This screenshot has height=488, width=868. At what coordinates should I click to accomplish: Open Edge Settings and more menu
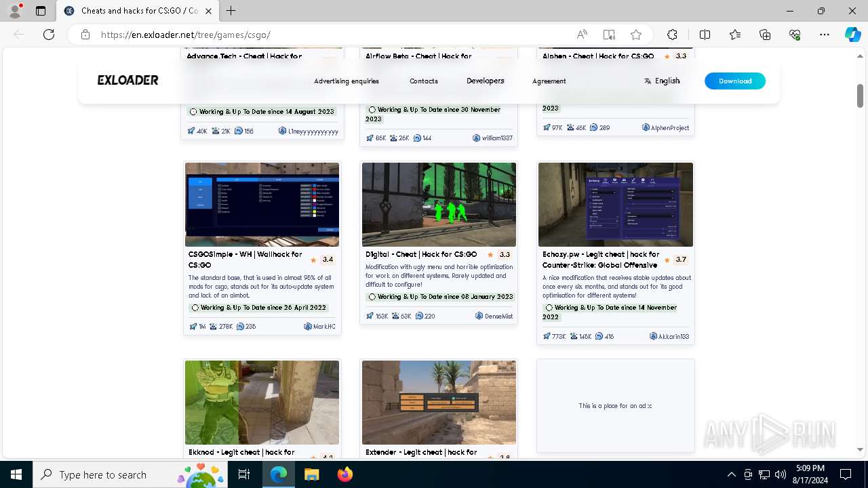825,35
